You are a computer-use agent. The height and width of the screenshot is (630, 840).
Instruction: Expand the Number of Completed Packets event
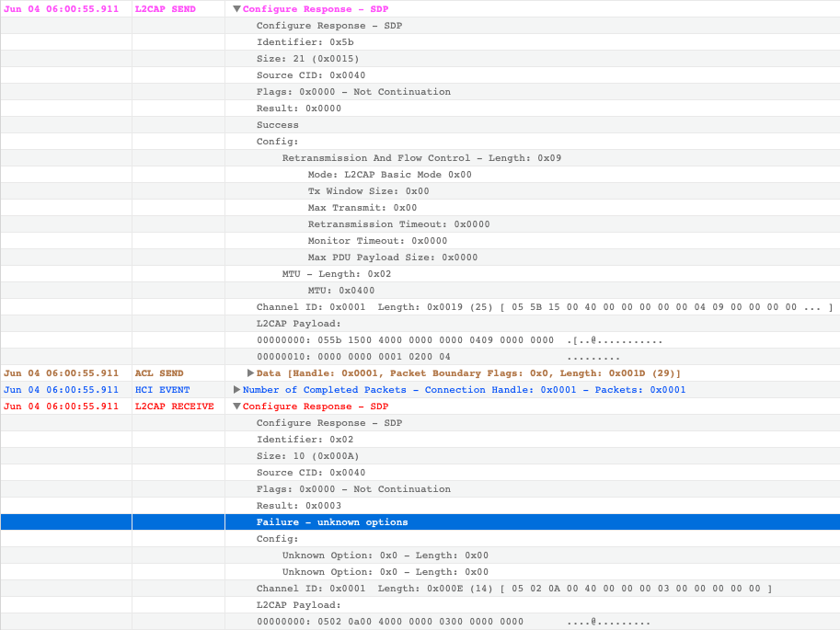[x=238, y=389]
